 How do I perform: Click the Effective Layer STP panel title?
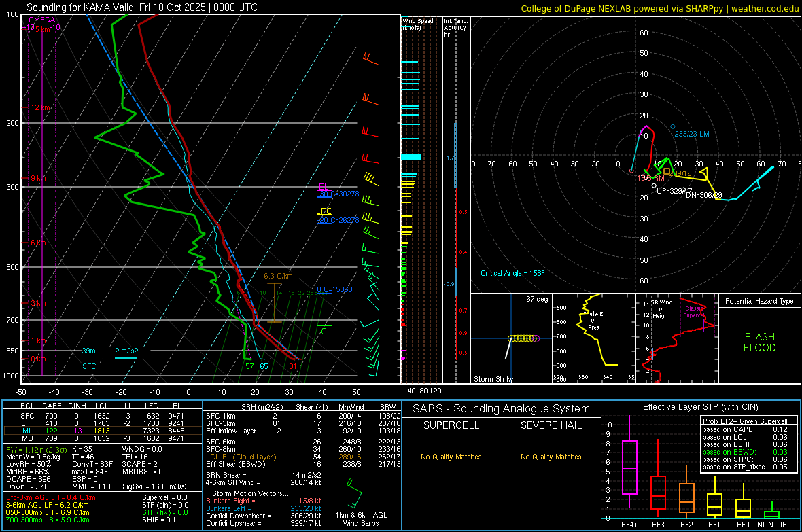point(700,407)
